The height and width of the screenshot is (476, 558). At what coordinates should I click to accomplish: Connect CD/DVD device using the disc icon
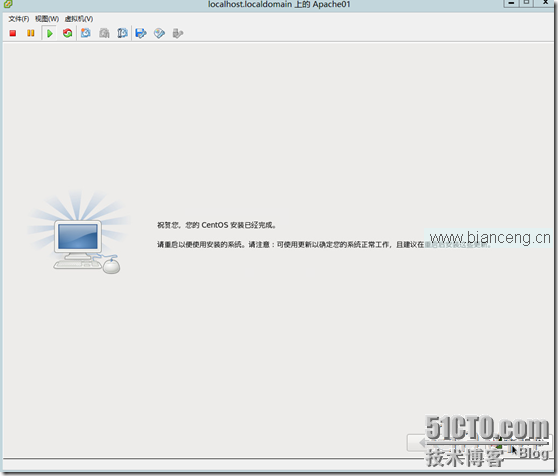tap(159, 33)
